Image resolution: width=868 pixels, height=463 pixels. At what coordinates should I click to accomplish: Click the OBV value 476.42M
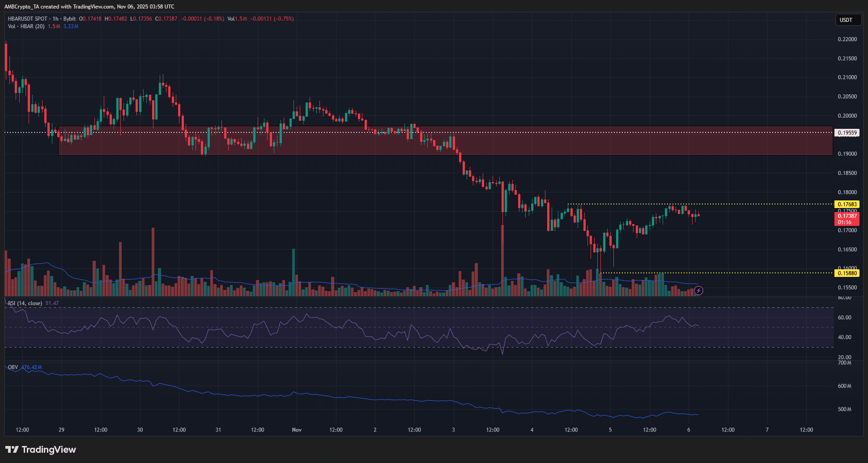tap(31, 367)
